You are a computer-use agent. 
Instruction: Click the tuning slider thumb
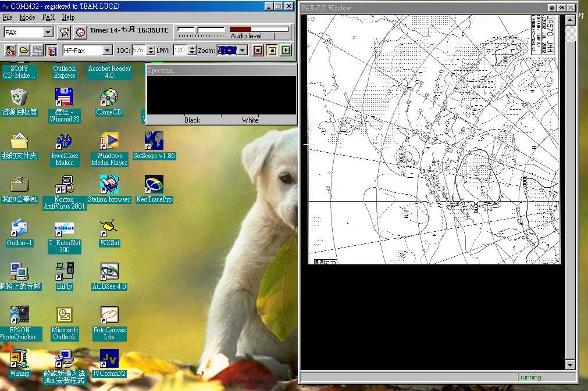point(197,30)
